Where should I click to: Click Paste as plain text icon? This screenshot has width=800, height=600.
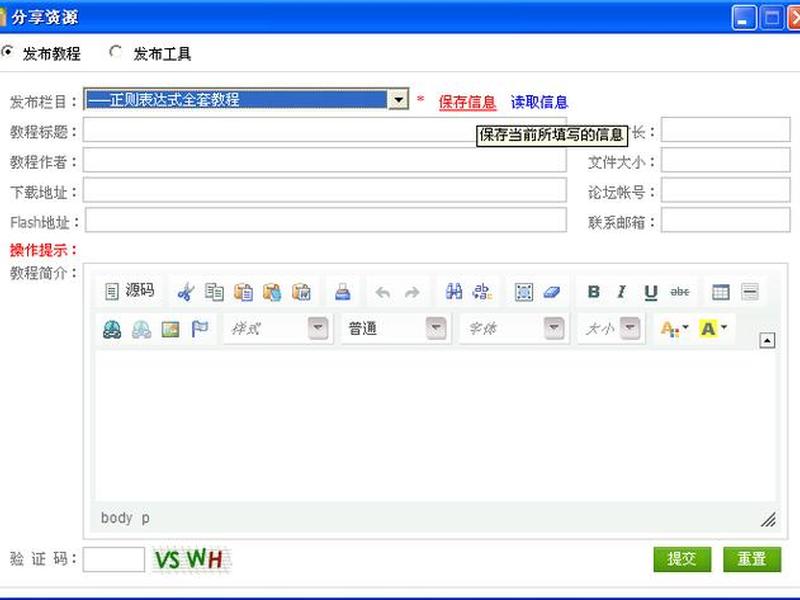coord(272,292)
